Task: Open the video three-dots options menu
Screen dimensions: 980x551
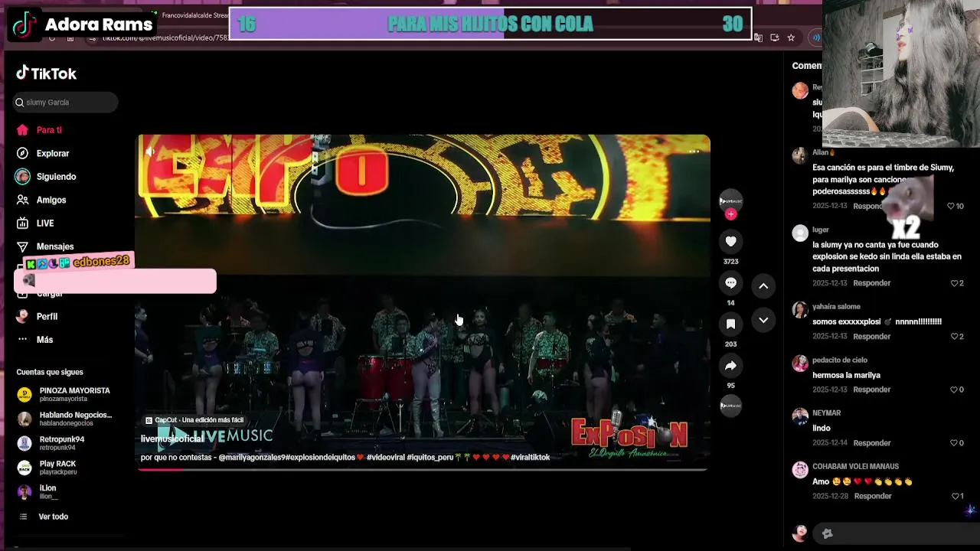Action: coord(694,152)
